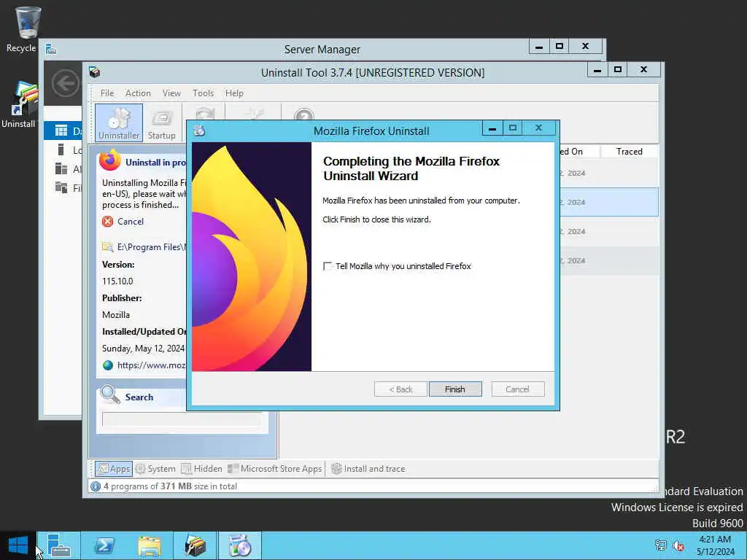Open PowerShell from the taskbar
Screen dimensions: 747x560
(x=104, y=545)
